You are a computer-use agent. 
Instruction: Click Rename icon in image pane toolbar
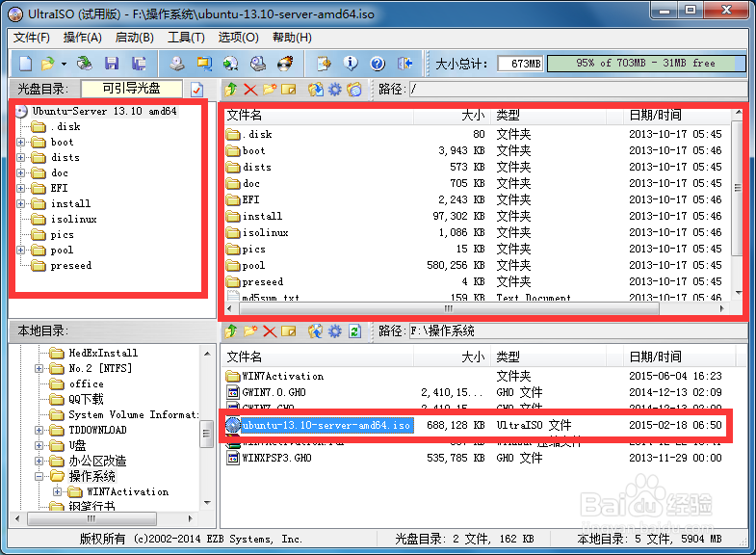click(x=288, y=90)
